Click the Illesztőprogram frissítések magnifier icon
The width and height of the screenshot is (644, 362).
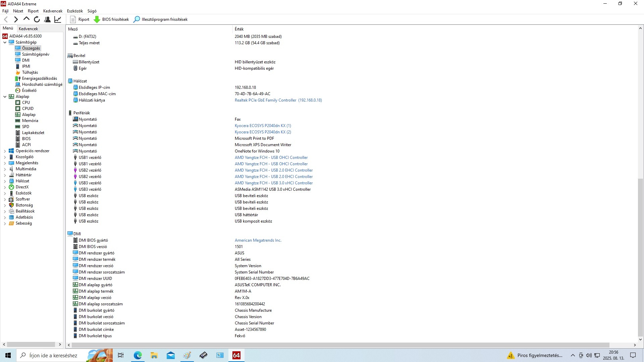coord(137,19)
